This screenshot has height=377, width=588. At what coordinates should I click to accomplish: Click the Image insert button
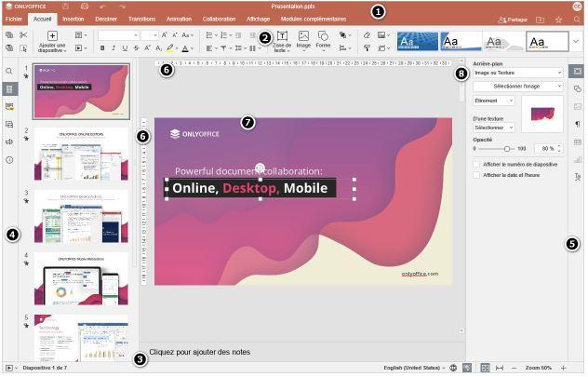click(303, 41)
